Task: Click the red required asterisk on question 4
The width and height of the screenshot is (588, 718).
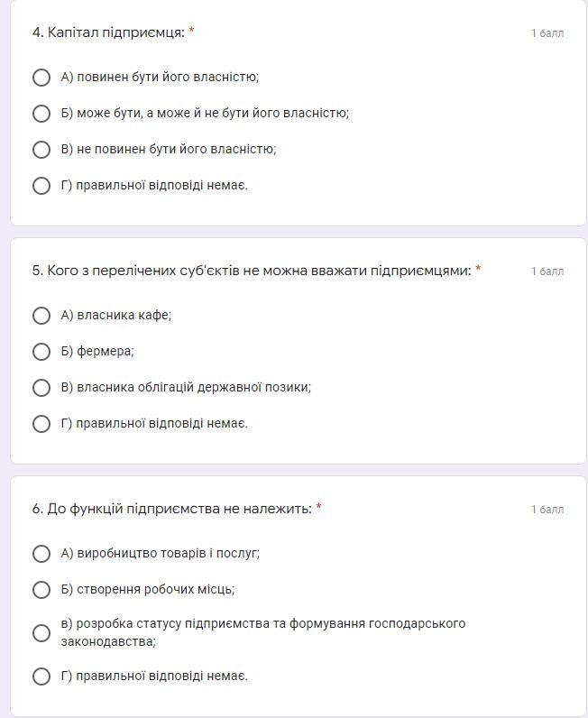Action: click(x=191, y=32)
